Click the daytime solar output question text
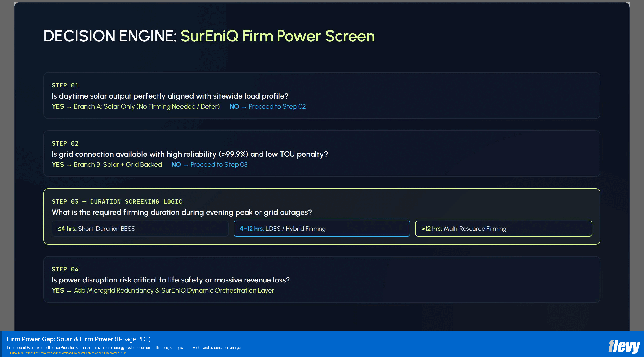This screenshot has height=357, width=644. coord(170,96)
